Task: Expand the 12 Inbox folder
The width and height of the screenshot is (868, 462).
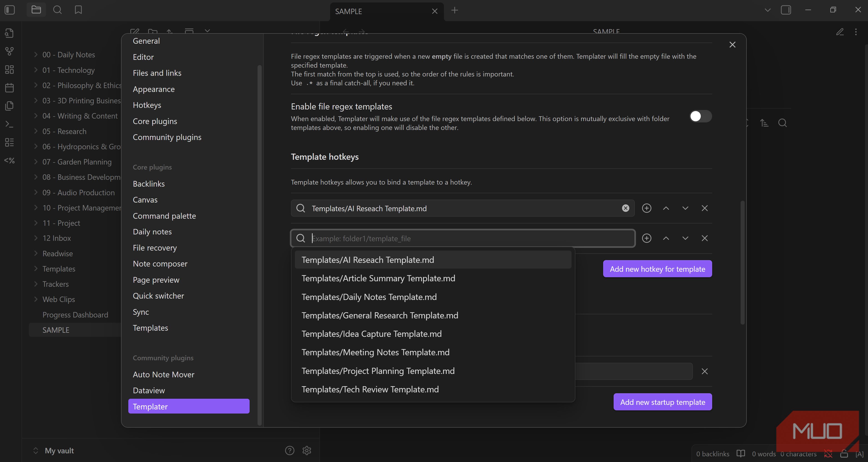Action: pyautogui.click(x=35, y=238)
